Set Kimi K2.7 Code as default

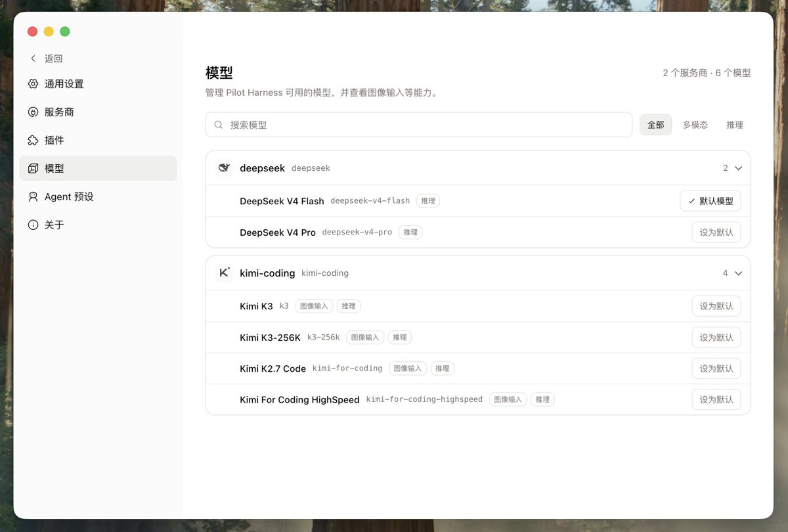click(x=716, y=368)
